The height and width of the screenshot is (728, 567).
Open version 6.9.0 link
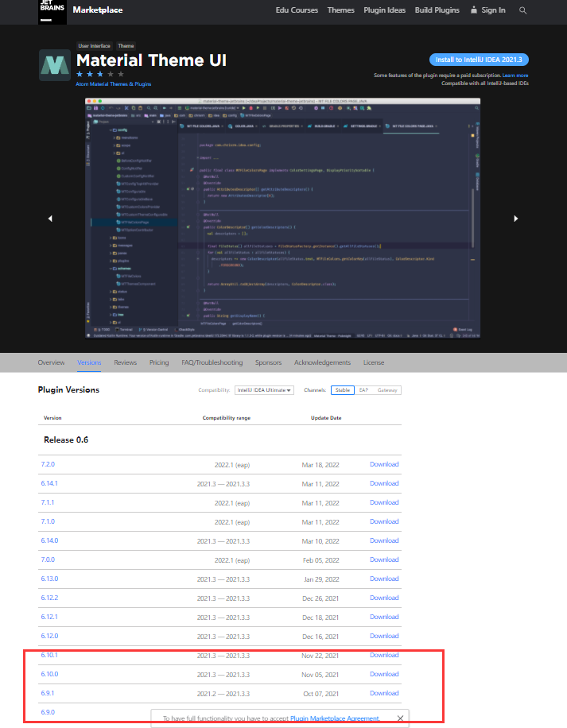[x=48, y=712]
